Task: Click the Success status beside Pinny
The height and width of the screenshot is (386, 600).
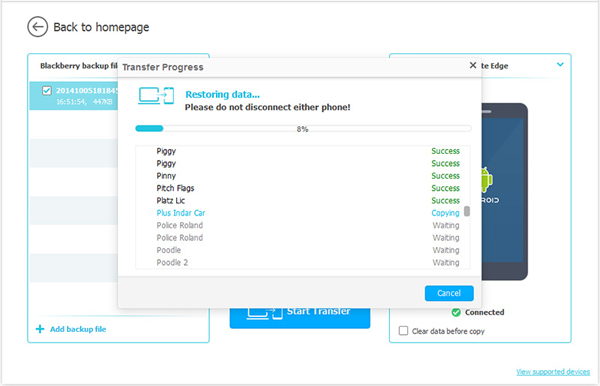Action: click(445, 176)
